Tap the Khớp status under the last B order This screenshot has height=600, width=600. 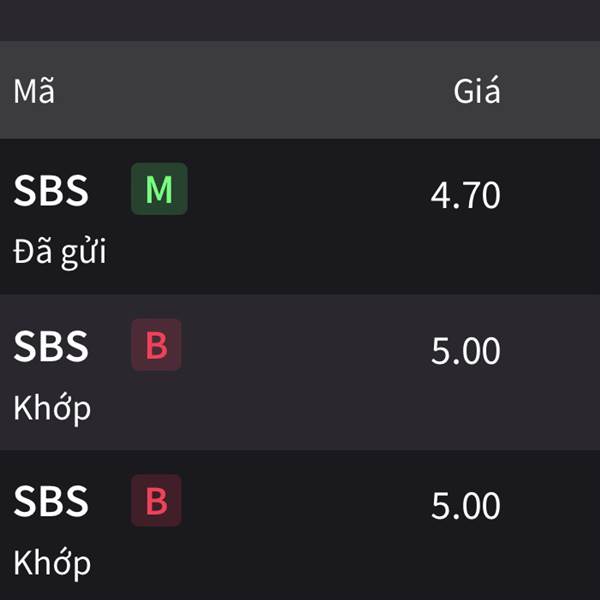[x=52, y=564]
